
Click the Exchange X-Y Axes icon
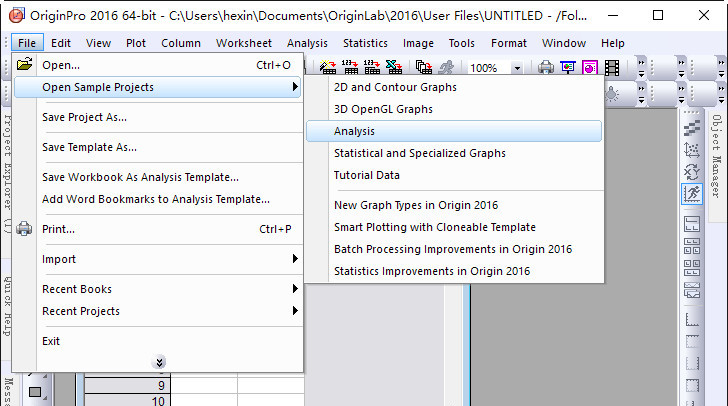point(692,172)
